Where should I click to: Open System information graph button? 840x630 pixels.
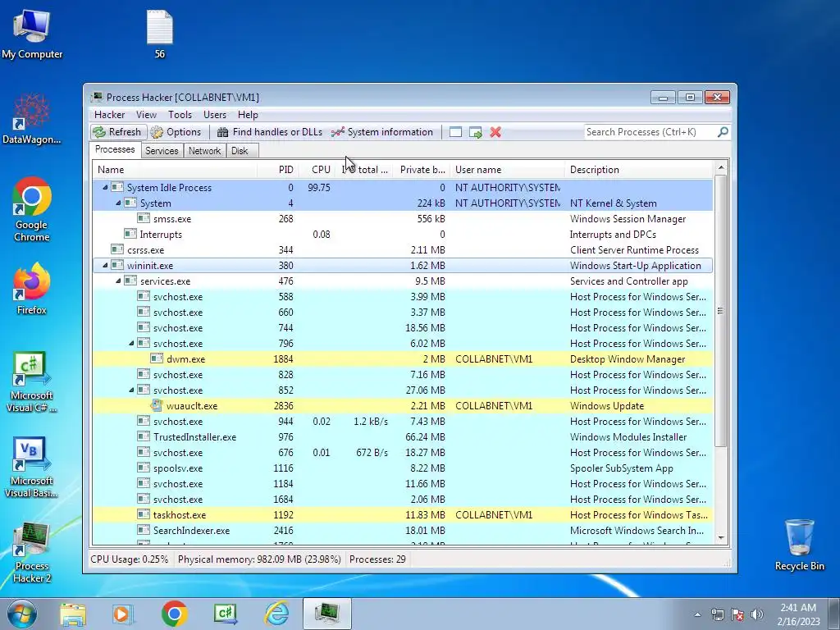click(382, 132)
